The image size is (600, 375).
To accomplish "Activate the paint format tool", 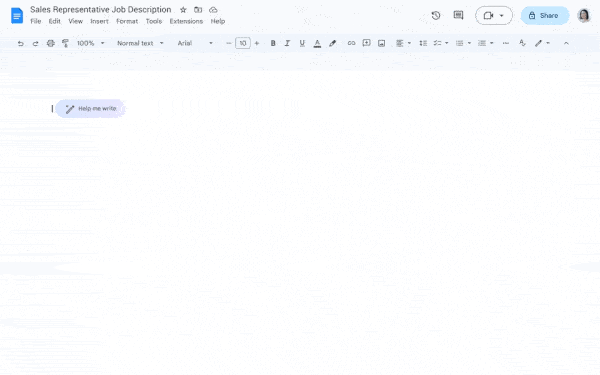I will tap(65, 43).
